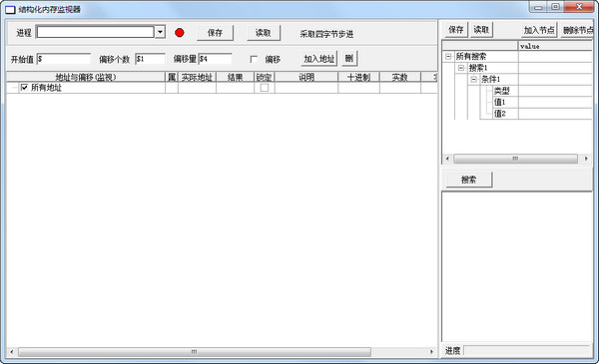Maximize the 结构化内存监视器 window
The image size is (599, 364).
point(556,7)
